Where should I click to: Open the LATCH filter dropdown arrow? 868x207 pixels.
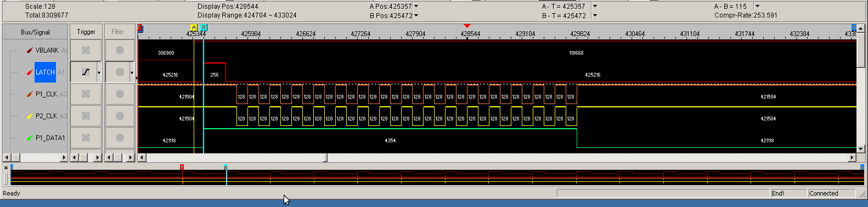point(132,72)
